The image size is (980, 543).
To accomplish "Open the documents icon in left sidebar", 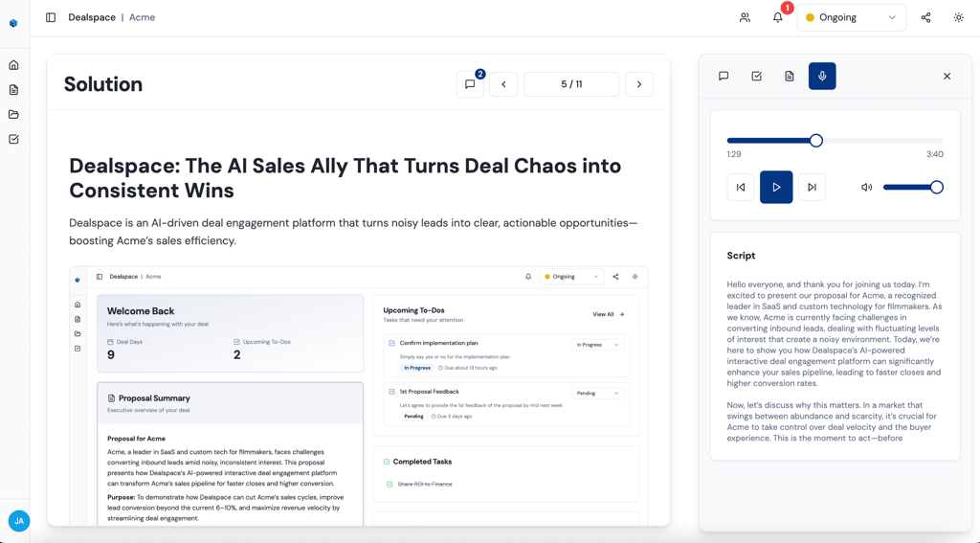I will 13,90.
